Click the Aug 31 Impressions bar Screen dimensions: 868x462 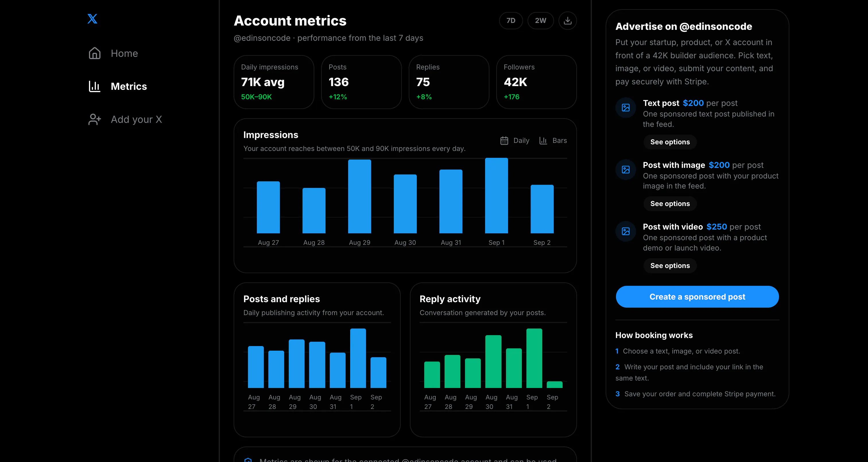pos(451,201)
